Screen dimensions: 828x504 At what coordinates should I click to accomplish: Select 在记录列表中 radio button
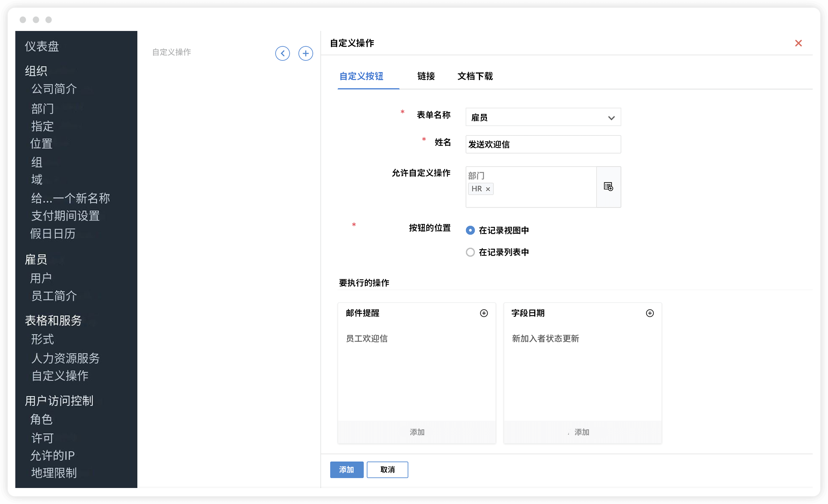[x=470, y=252]
